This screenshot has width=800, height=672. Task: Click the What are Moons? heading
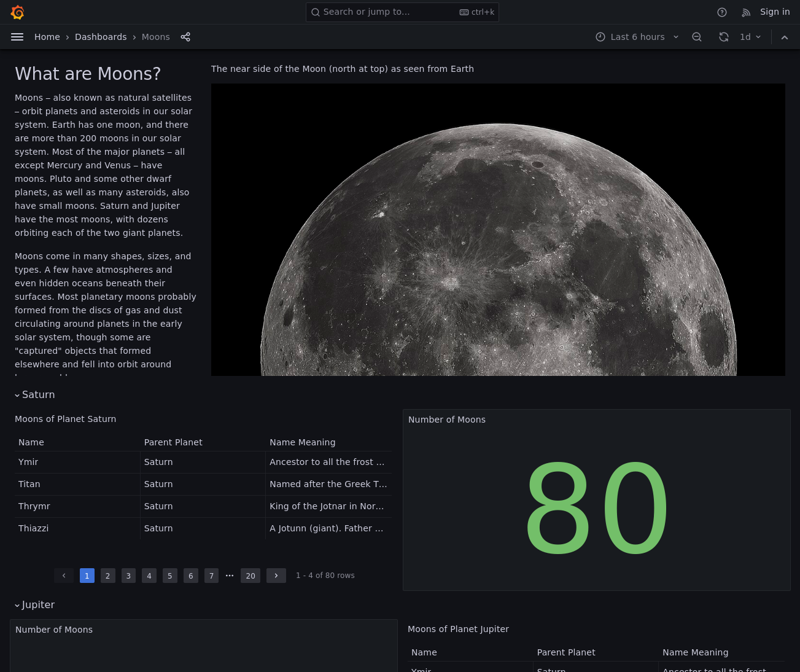coord(88,74)
